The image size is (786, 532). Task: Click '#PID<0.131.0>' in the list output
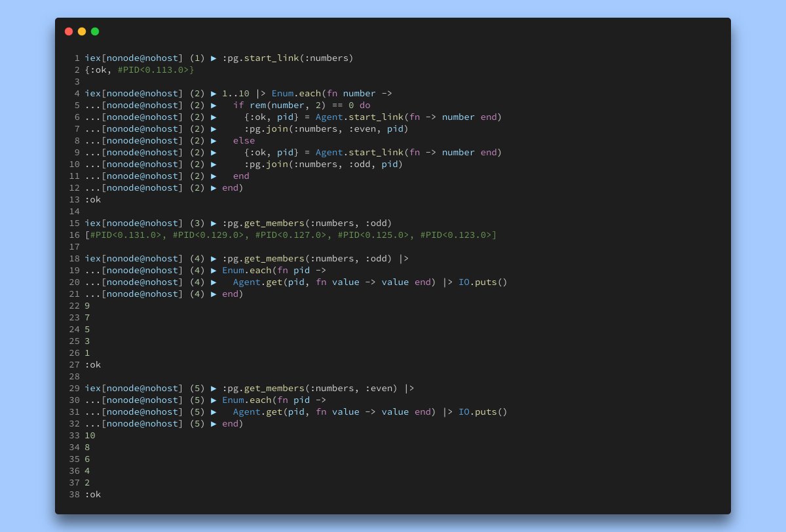point(126,235)
